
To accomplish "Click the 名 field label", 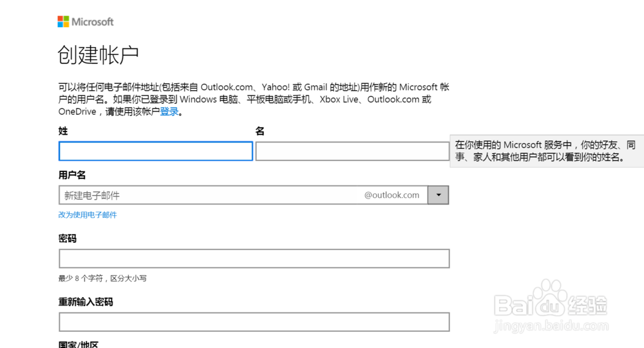I will tap(260, 131).
